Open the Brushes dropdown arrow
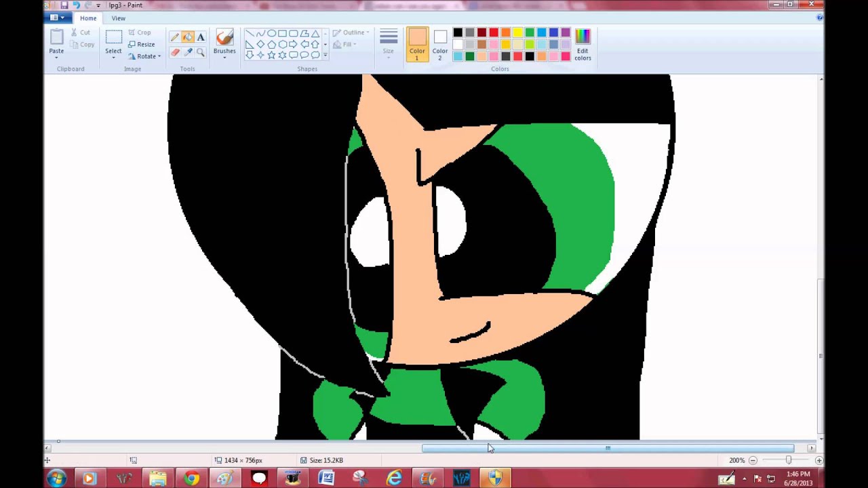The width and height of the screenshot is (868, 488). pos(224,57)
